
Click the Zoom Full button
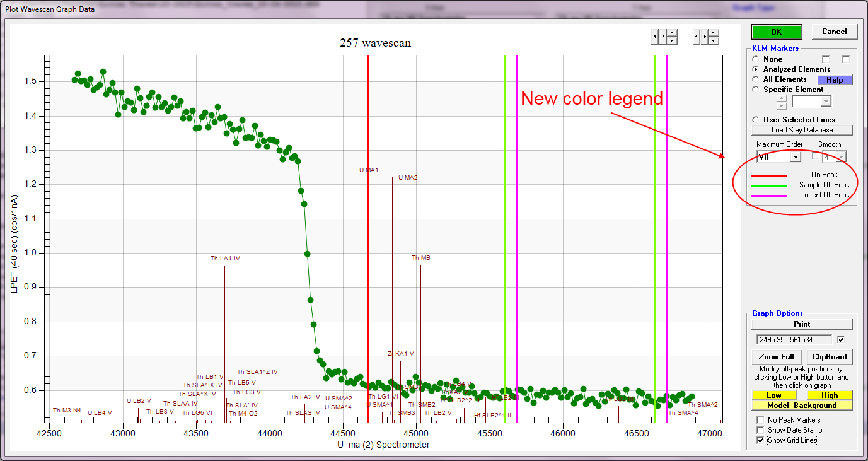click(777, 357)
